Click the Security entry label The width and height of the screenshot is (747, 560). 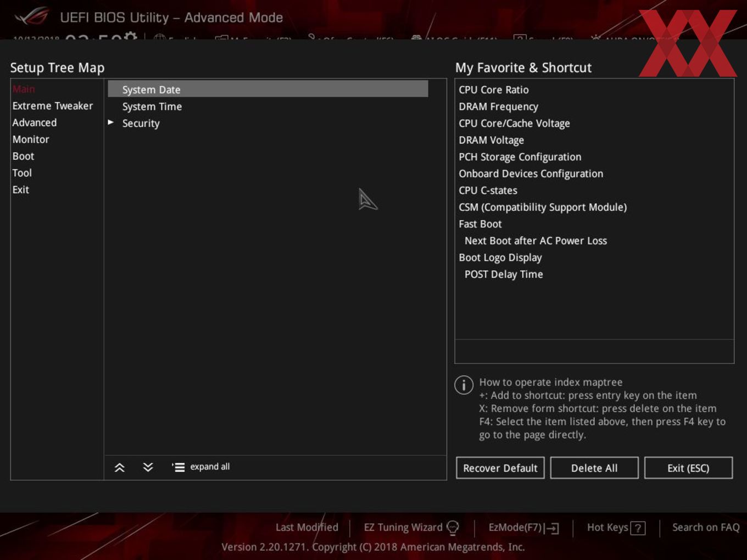pyautogui.click(x=141, y=124)
